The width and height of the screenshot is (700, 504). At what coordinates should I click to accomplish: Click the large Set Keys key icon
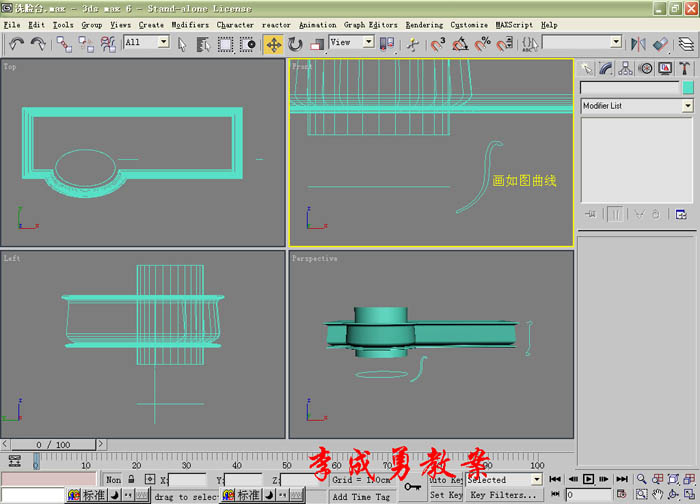coord(412,487)
